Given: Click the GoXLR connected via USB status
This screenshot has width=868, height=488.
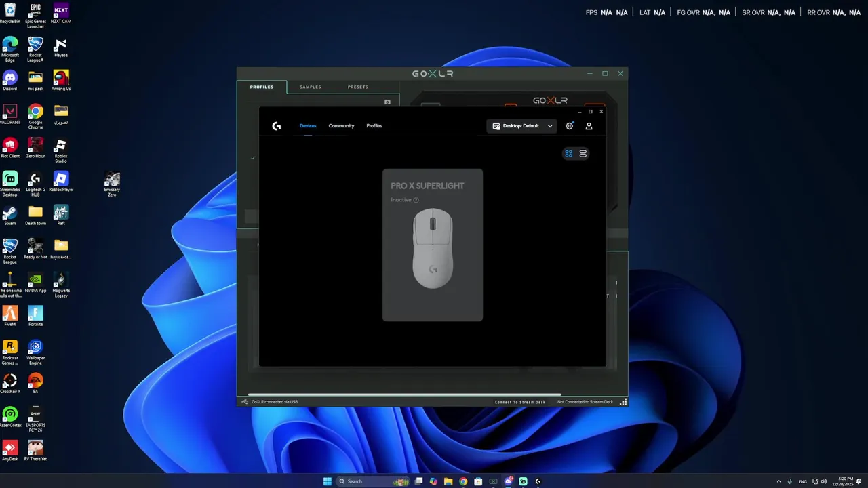Looking at the screenshot, I should tap(275, 402).
